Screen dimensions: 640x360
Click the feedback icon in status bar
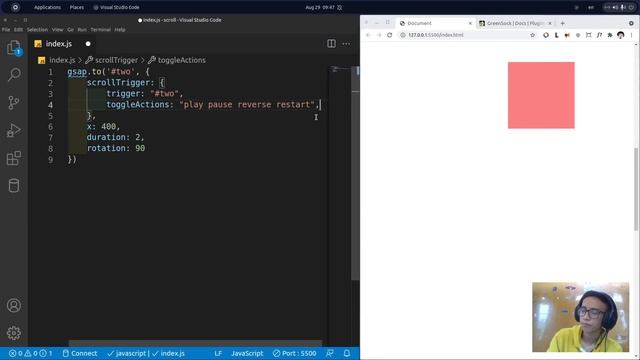pos(330,353)
